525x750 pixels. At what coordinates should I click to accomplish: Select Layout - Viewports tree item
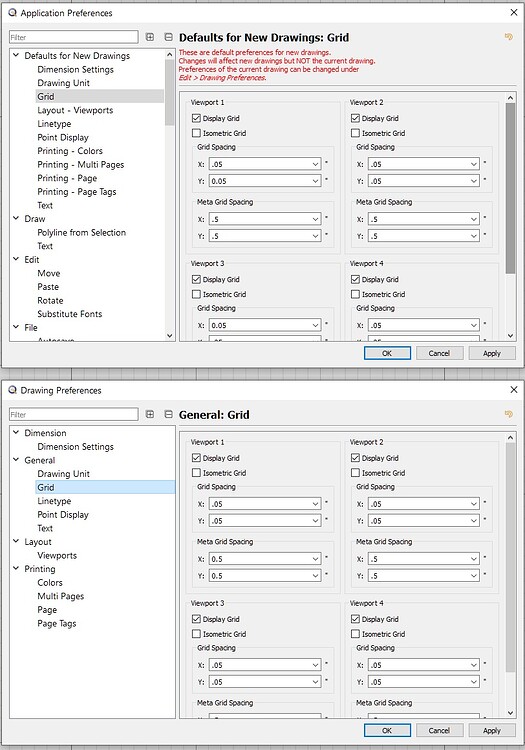click(75, 110)
